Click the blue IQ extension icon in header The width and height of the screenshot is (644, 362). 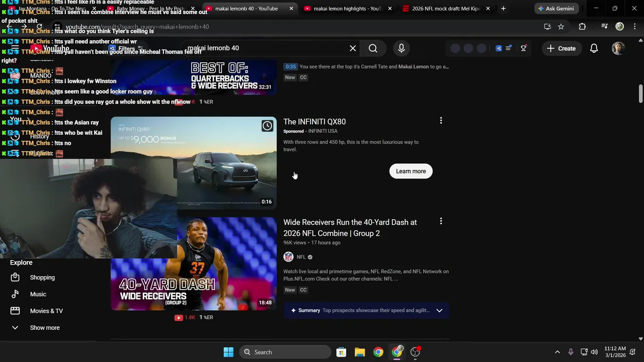(499, 48)
